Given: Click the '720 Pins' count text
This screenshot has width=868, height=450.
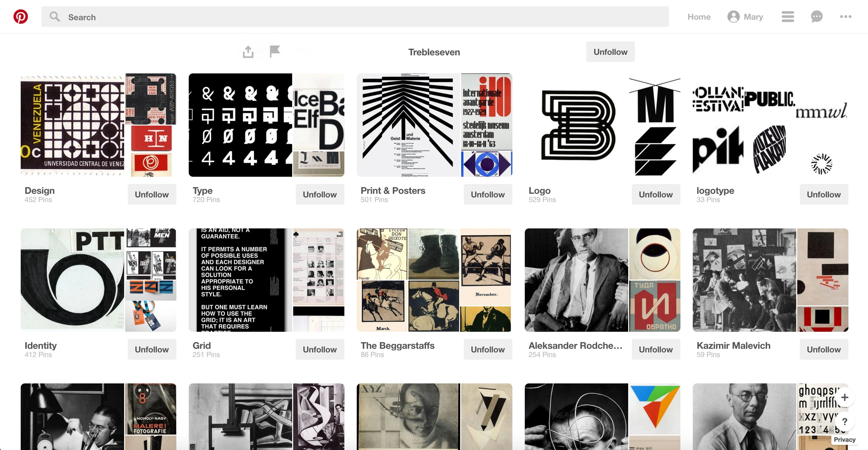Looking at the screenshot, I should pyautogui.click(x=206, y=200).
